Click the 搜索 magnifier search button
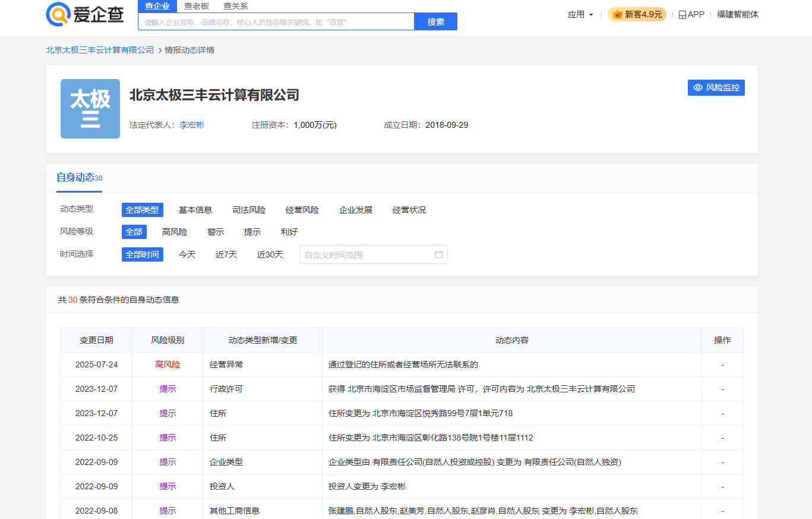 (435, 21)
